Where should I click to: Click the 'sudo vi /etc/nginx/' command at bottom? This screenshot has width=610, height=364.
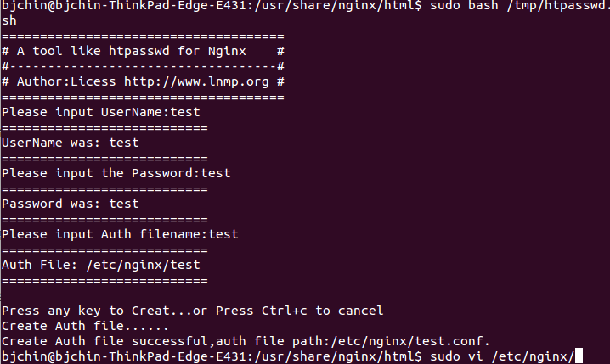click(502, 356)
